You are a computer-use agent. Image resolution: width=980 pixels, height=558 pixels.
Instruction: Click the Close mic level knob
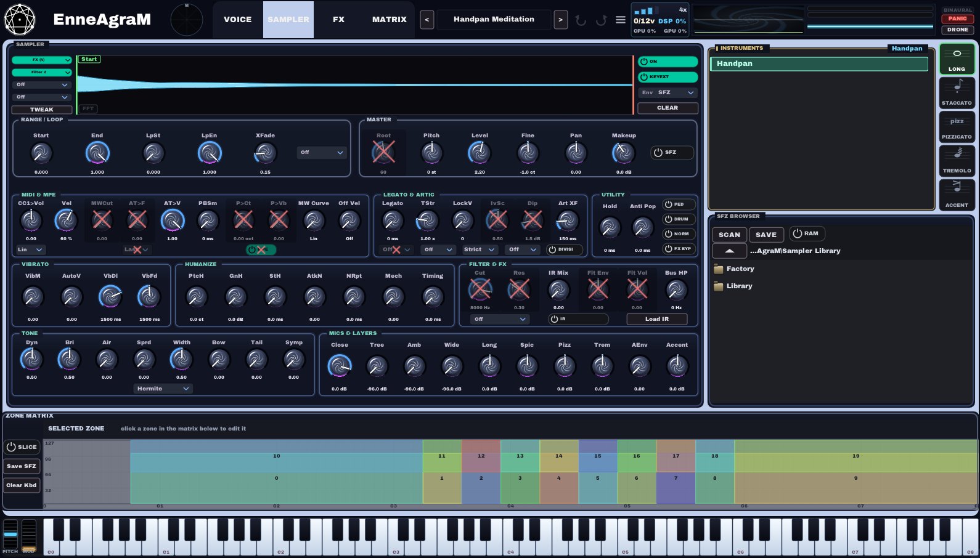click(339, 366)
